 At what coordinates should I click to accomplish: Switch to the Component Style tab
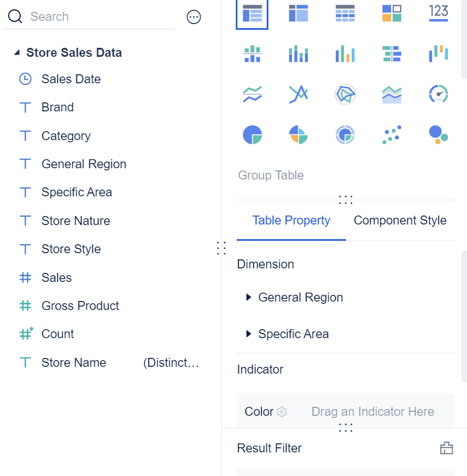click(399, 220)
